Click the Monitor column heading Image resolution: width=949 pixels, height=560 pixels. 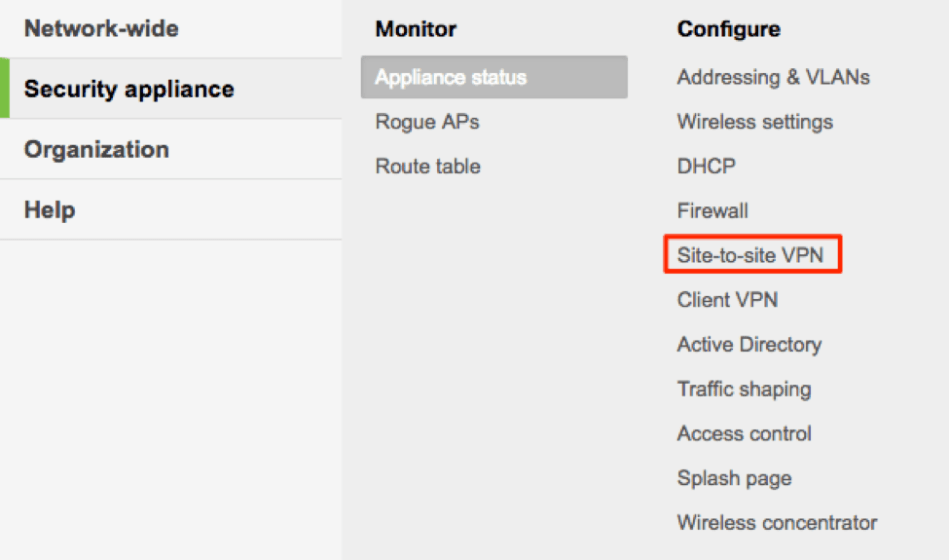(x=416, y=29)
